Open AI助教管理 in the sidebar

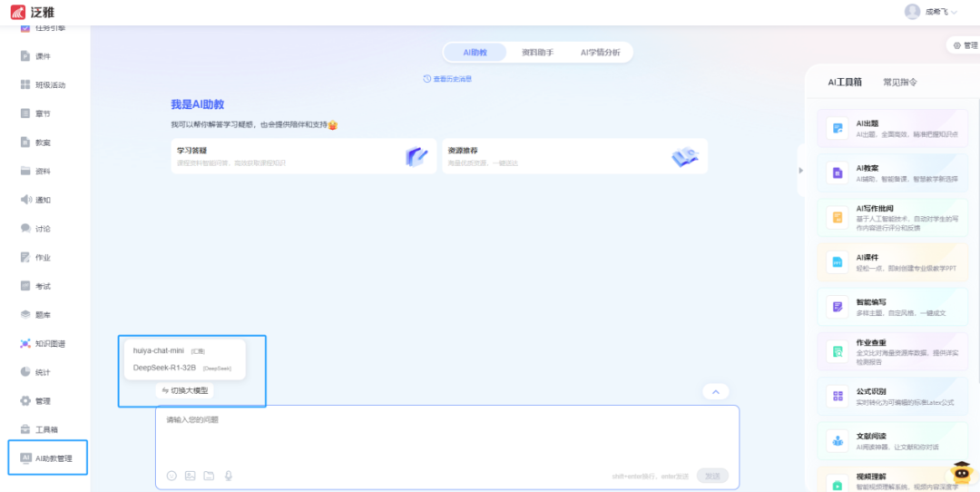(x=47, y=458)
